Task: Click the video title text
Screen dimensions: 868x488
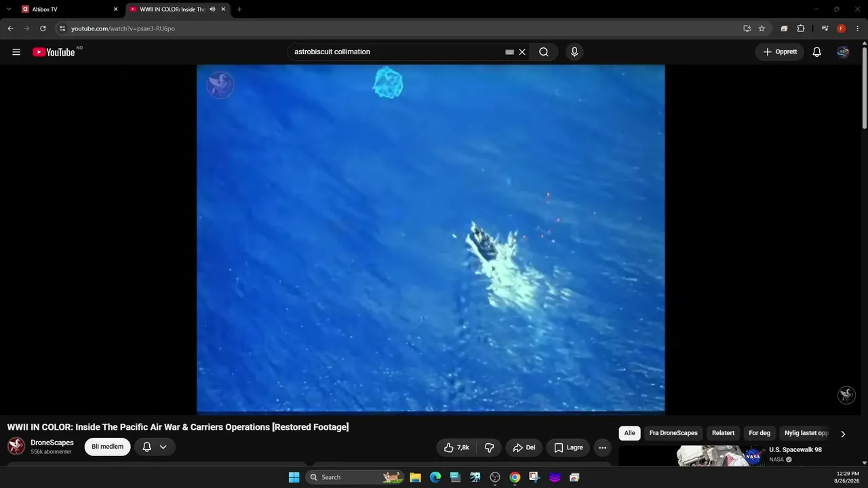Action: point(178,427)
